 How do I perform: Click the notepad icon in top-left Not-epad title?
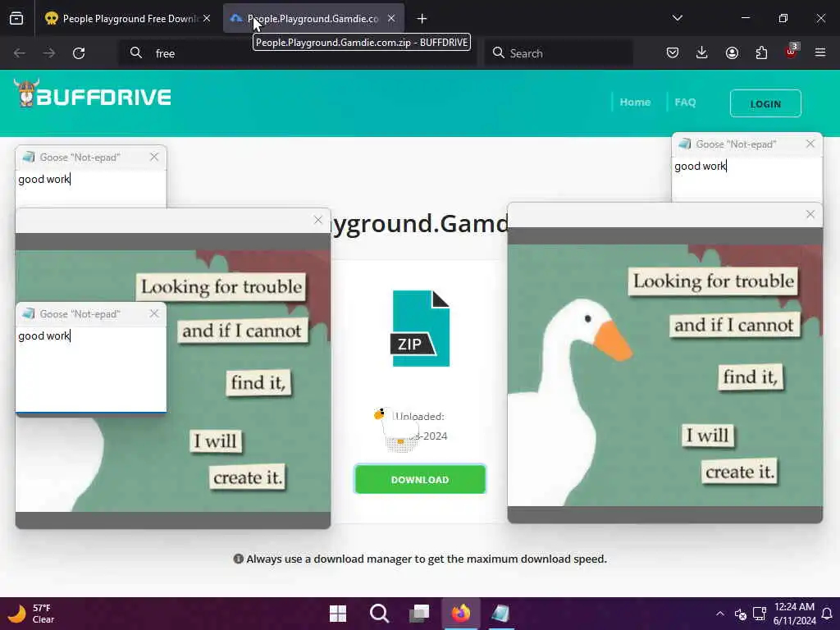click(x=29, y=157)
